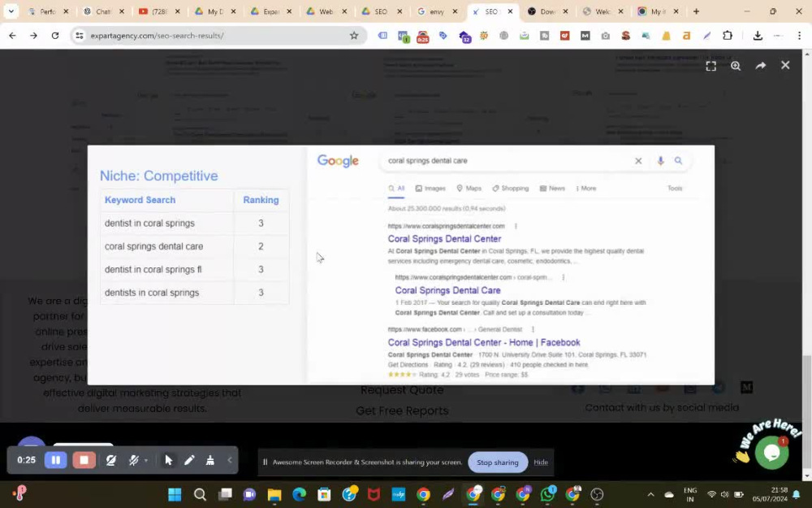The height and width of the screenshot is (508, 812).
Task: Click the "Niche: Competitive" heading
Action: click(x=159, y=176)
